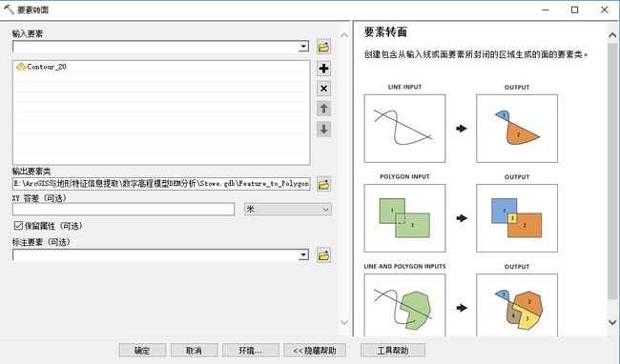Maximize the 要素转面 dialog window
The image size is (620, 364).
(x=574, y=10)
